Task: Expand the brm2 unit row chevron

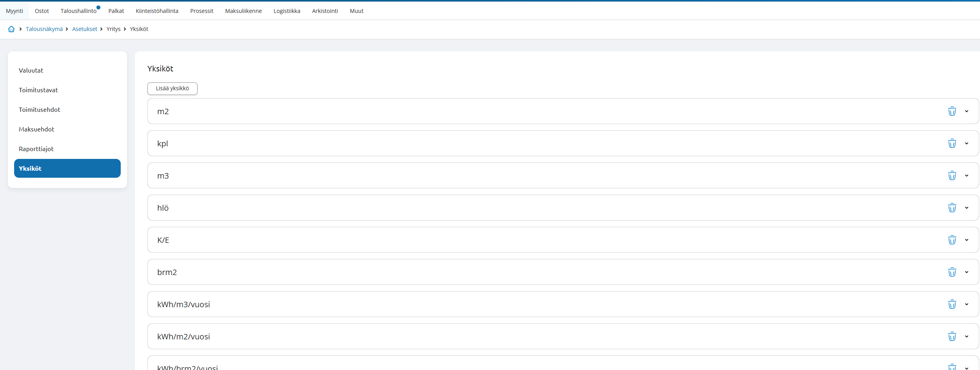Action: pos(967,272)
